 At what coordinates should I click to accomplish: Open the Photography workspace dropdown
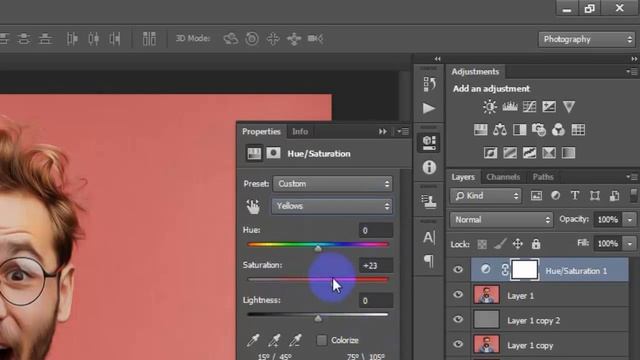[x=587, y=40]
